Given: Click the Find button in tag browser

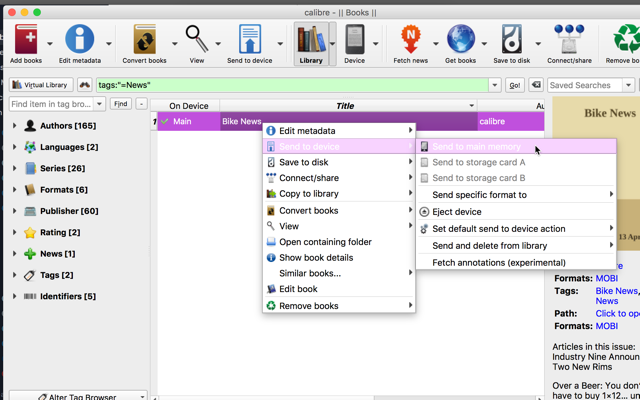Looking at the screenshot, I should pyautogui.click(x=120, y=104).
